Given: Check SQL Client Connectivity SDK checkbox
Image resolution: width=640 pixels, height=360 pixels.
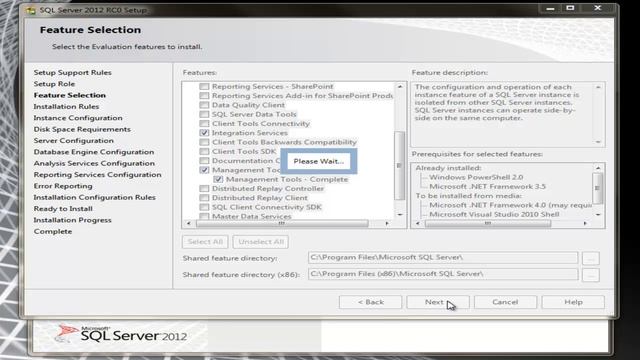Looking at the screenshot, I should pyautogui.click(x=204, y=207).
